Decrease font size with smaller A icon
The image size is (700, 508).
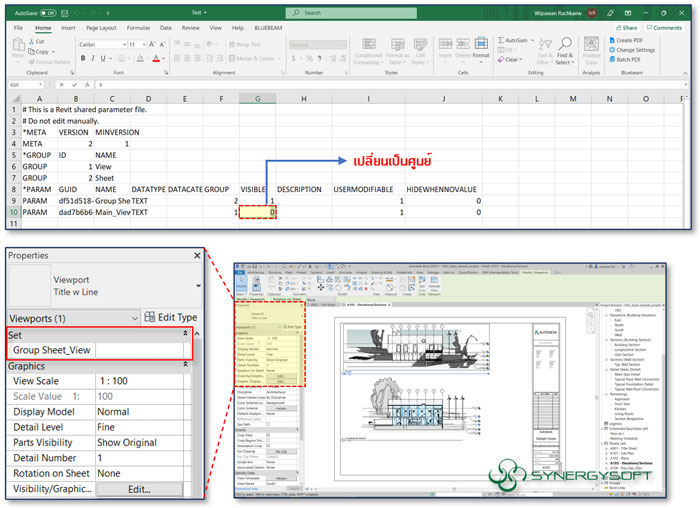(162, 44)
